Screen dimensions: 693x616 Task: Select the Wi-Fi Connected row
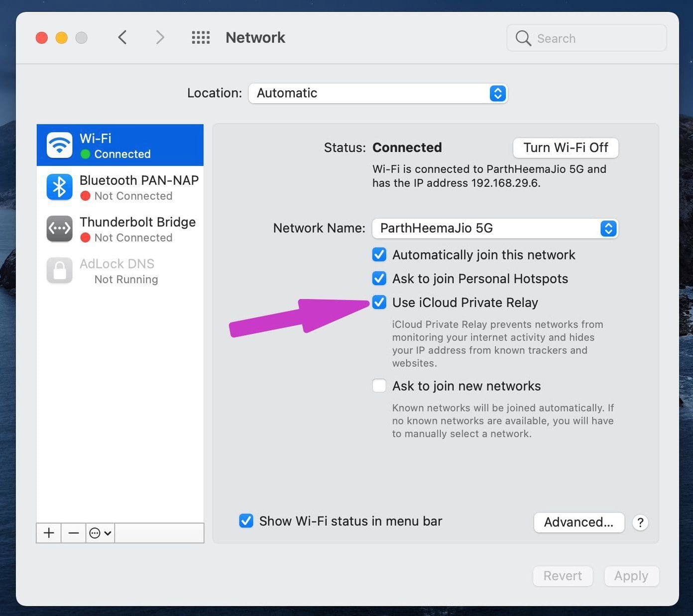pyautogui.click(x=120, y=145)
